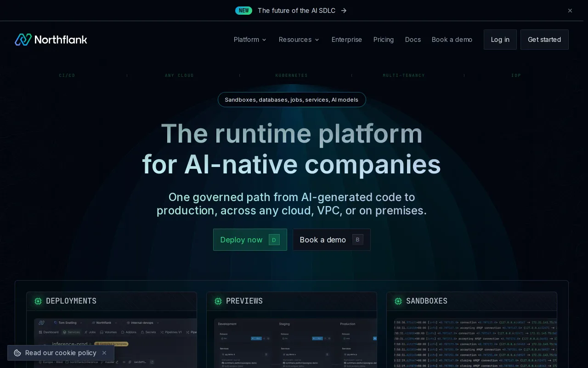Dismiss the top announcement banner
Screen dimensions: 588x368
pos(570,11)
